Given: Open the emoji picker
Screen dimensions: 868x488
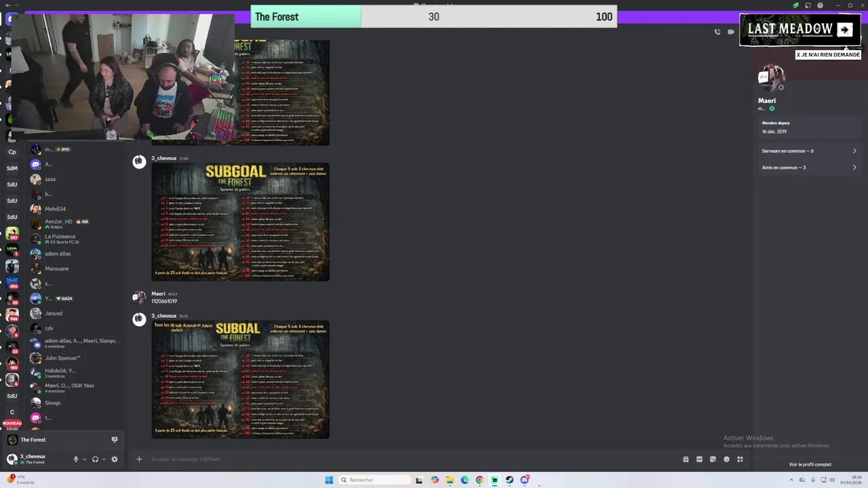Looking at the screenshot, I should (x=726, y=459).
